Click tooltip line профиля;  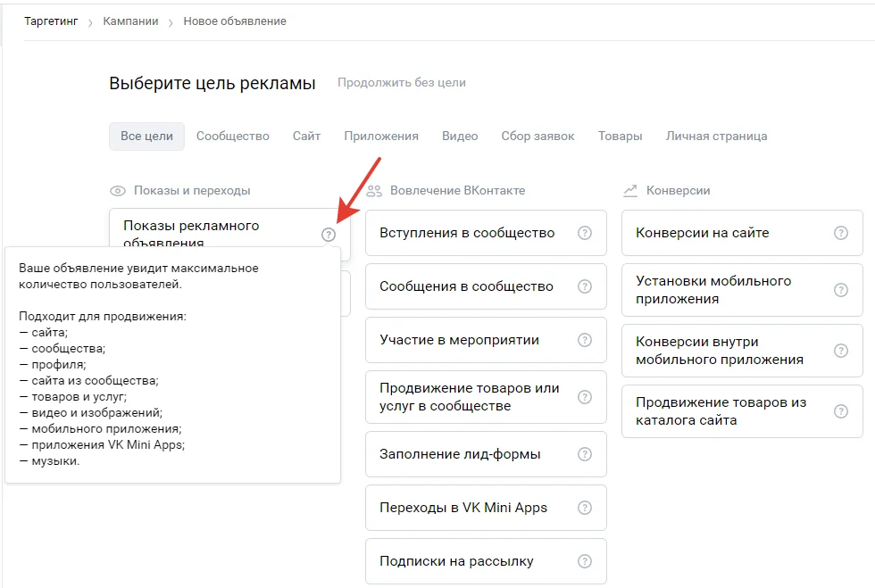click(x=53, y=365)
